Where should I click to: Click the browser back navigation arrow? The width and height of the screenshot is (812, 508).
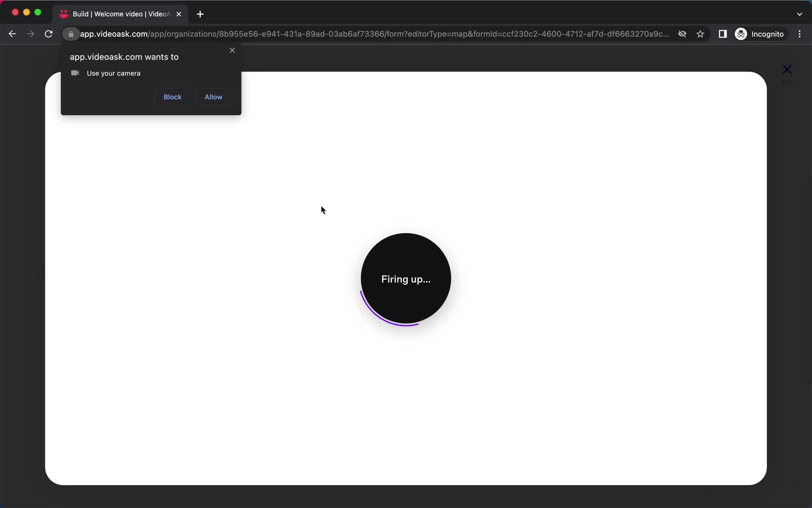pyautogui.click(x=13, y=34)
